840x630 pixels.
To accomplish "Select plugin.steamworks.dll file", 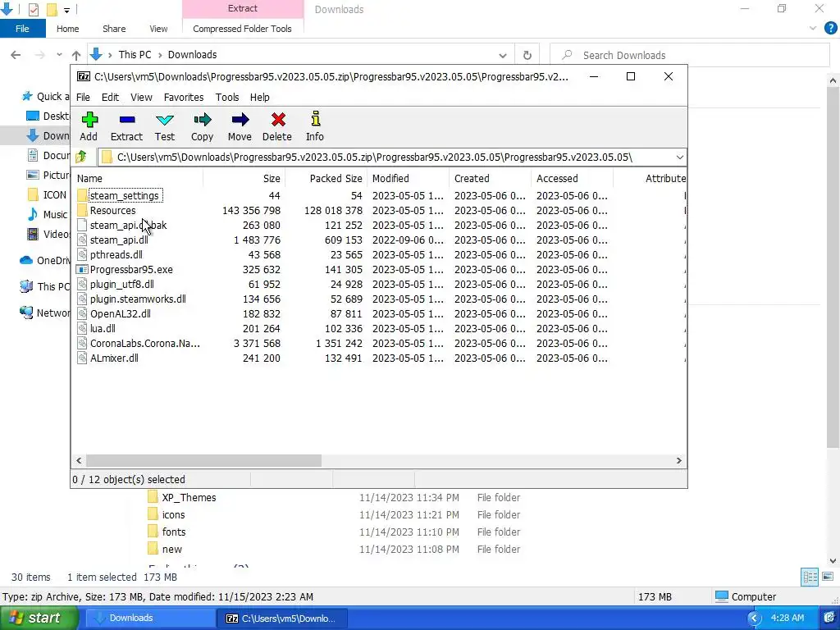I will tap(138, 299).
